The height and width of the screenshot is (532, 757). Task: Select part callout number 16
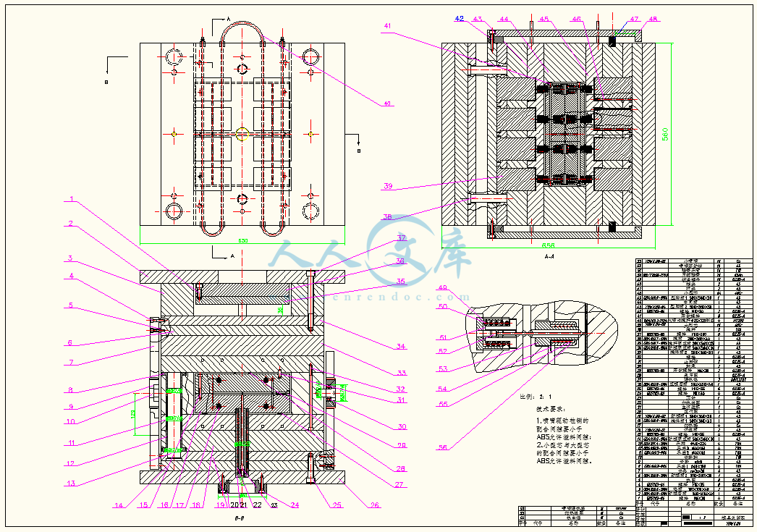tap(164, 505)
